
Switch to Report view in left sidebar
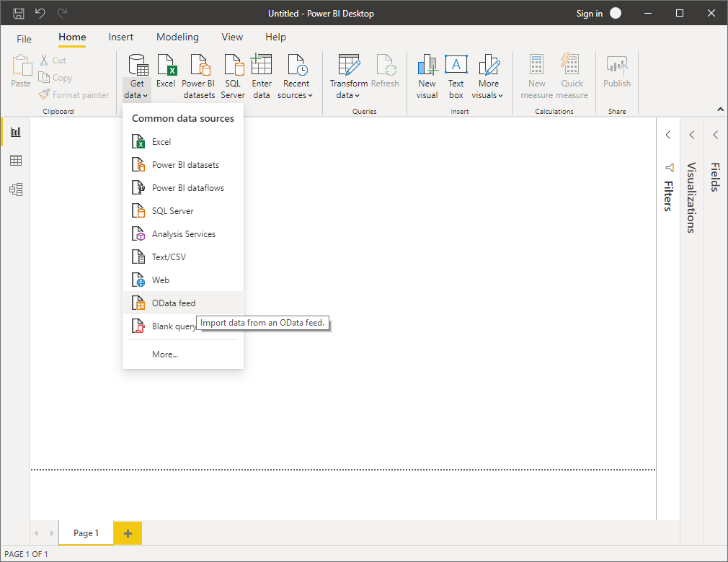(16, 132)
